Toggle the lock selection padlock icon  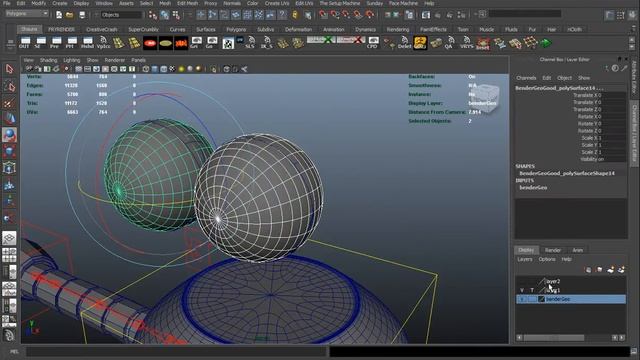pos(295,15)
